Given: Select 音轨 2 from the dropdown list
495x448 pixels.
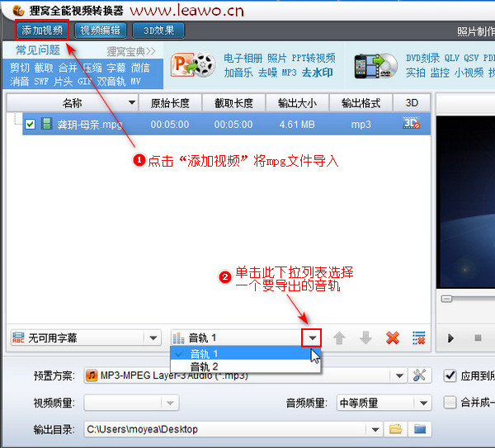Looking at the screenshot, I should 245,366.
